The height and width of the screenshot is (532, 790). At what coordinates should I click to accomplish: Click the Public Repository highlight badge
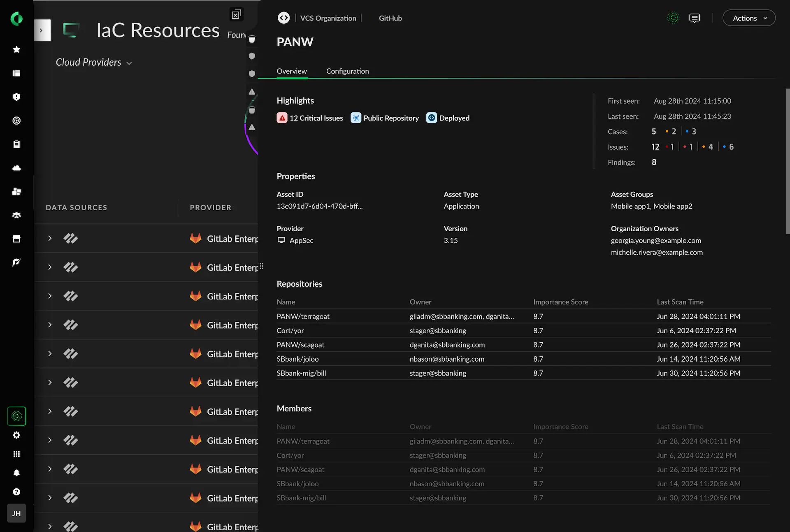[385, 118]
